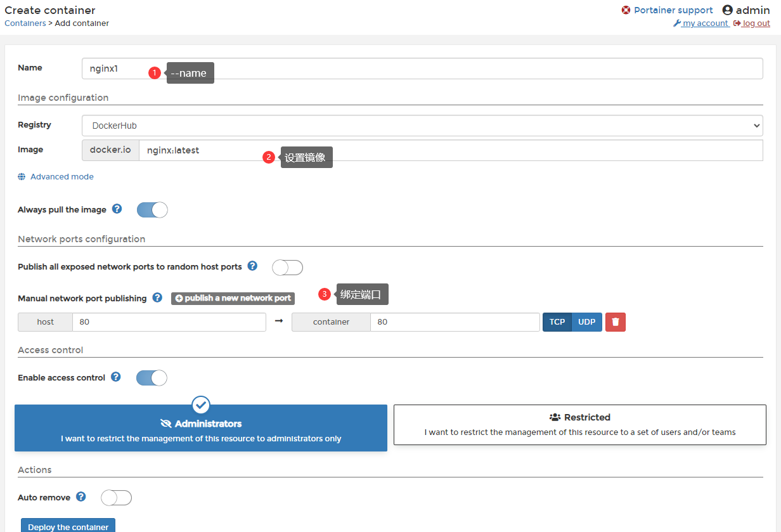Open help tooltip for Always pull the image
Screen dimensions: 781x532
click(x=117, y=209)
